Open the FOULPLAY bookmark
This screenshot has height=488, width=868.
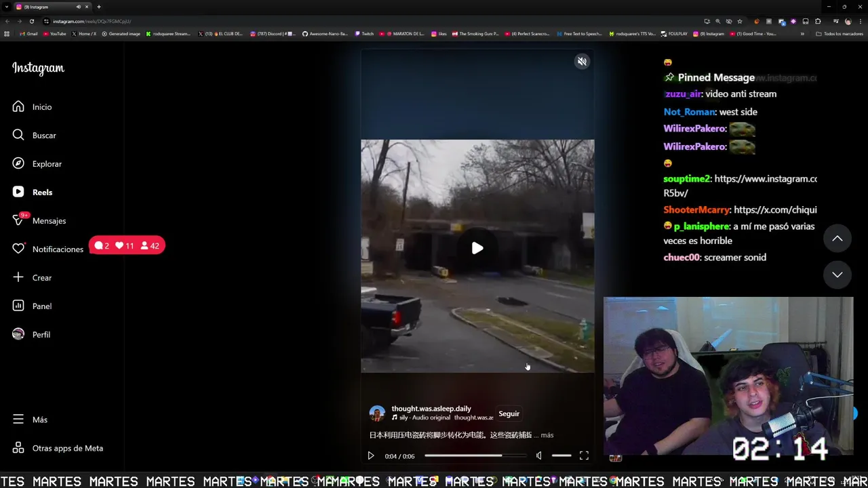pyautogui.click(x=674, y=33)
